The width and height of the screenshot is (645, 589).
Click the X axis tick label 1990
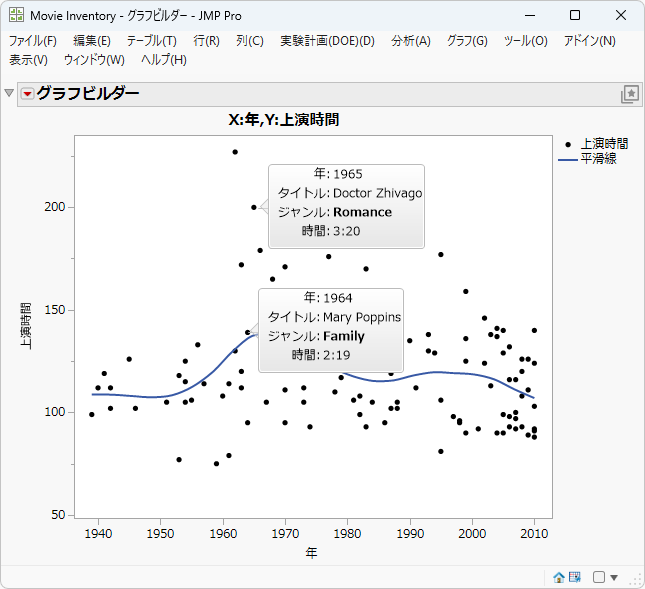pos(410,533)
